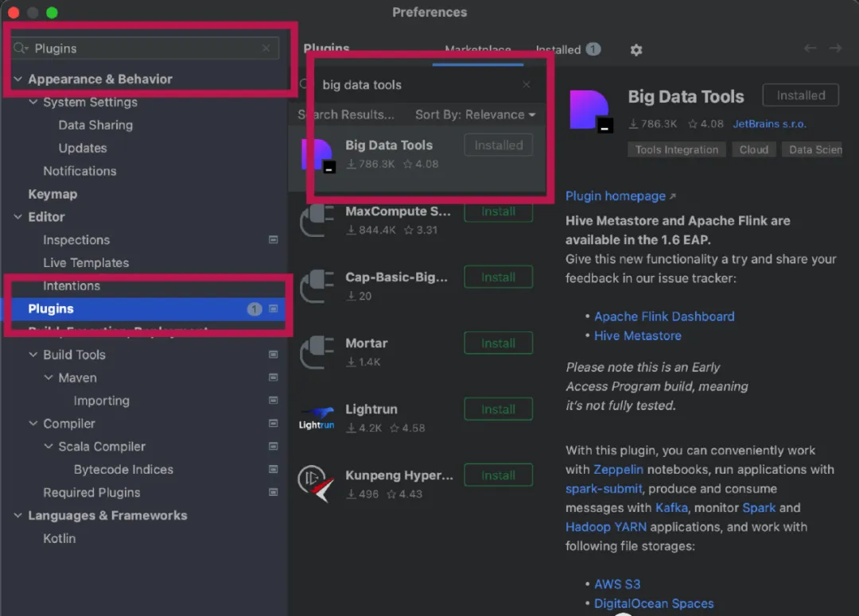Open the AWS S3 link
Screen dimensions: 859x616
[617, 584]
